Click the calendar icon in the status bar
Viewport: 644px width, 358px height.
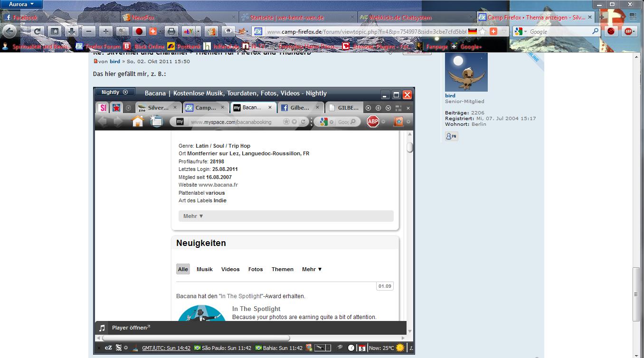click(x=361, y=348)
